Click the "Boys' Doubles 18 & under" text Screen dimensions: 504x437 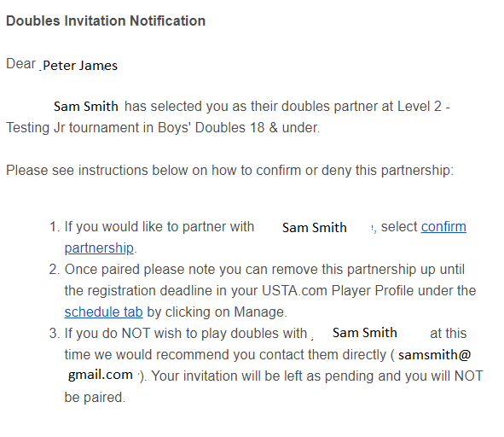239,128
